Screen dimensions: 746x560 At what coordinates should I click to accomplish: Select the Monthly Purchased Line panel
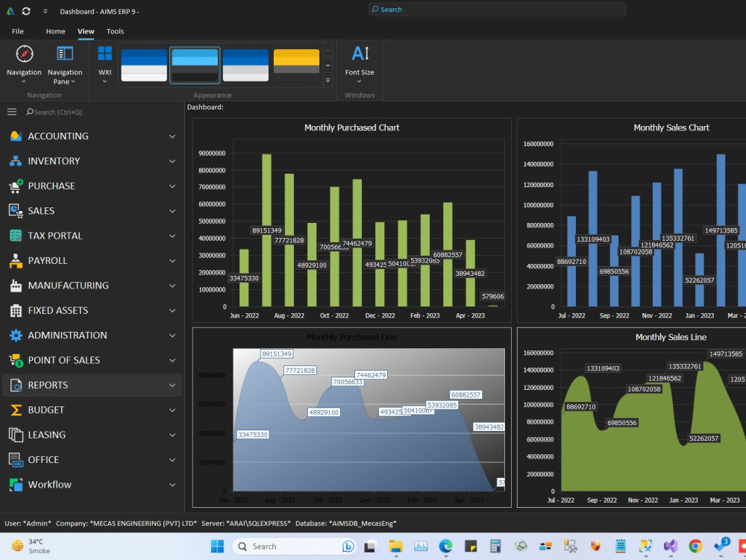point(351,418)
